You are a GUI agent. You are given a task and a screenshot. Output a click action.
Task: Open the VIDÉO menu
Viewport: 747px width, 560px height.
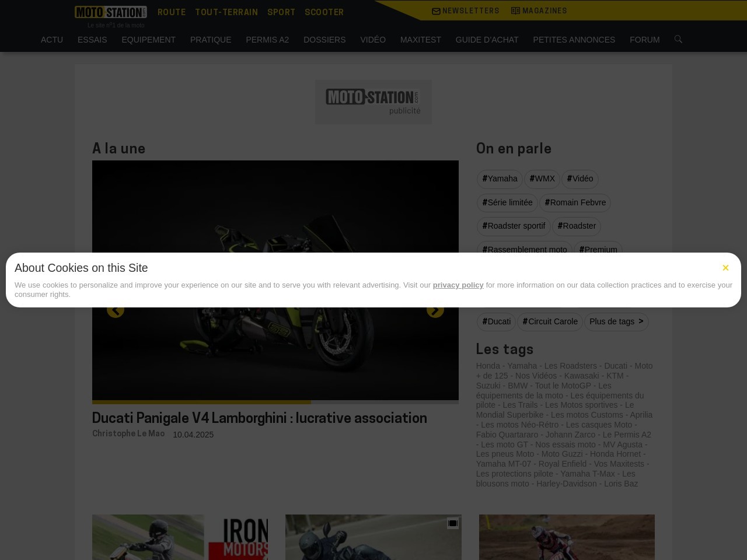point(373,40)
